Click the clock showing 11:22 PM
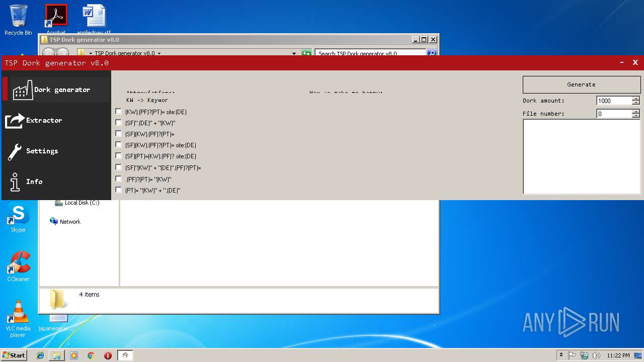644x362 pixels. click(618, 355)
